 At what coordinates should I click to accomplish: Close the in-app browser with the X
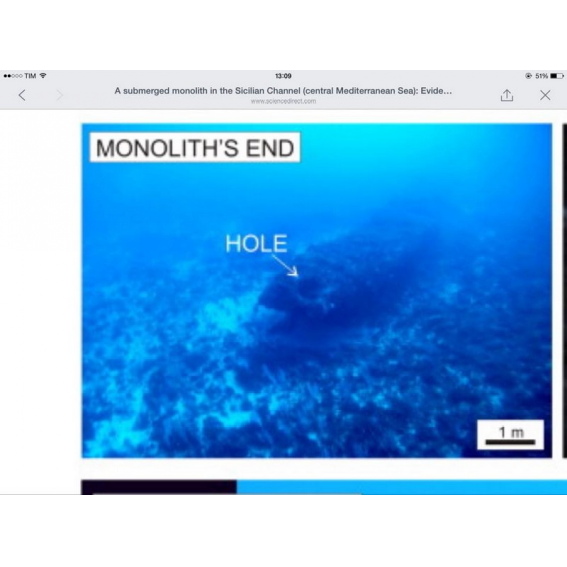click(x=545, y=95)
